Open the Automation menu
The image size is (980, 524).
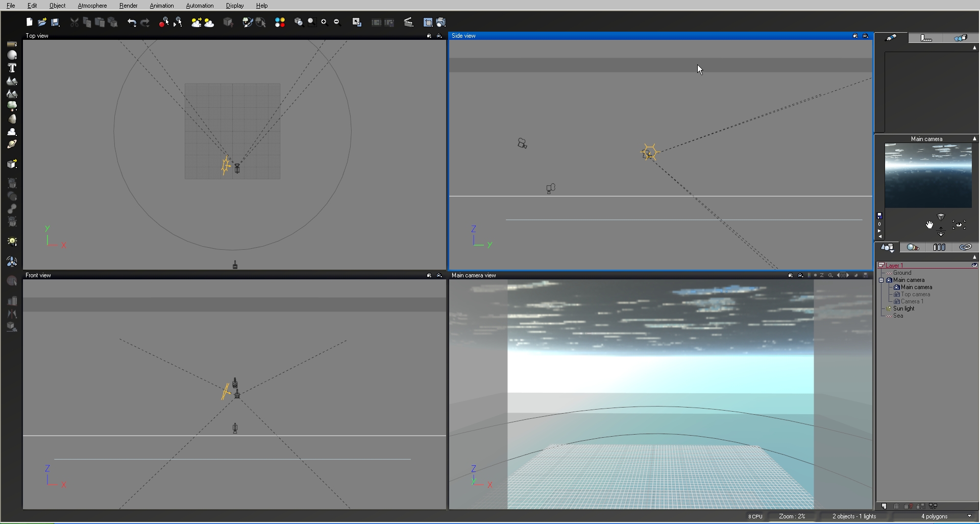(x=200, y=6)
